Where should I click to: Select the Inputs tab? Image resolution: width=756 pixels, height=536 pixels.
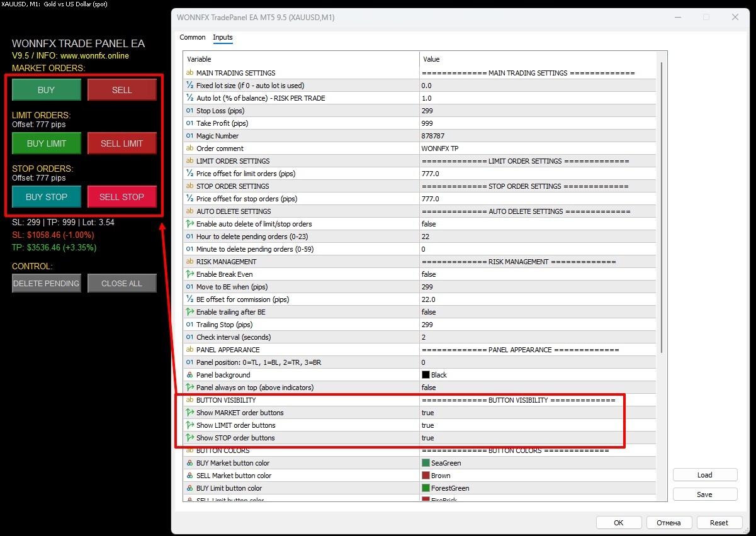[223, 37]
